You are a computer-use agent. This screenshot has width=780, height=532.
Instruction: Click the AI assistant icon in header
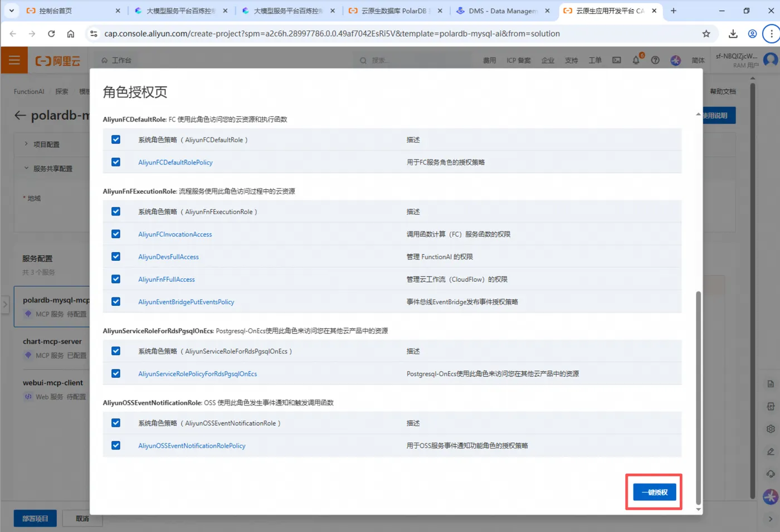[x=675, y=60]
